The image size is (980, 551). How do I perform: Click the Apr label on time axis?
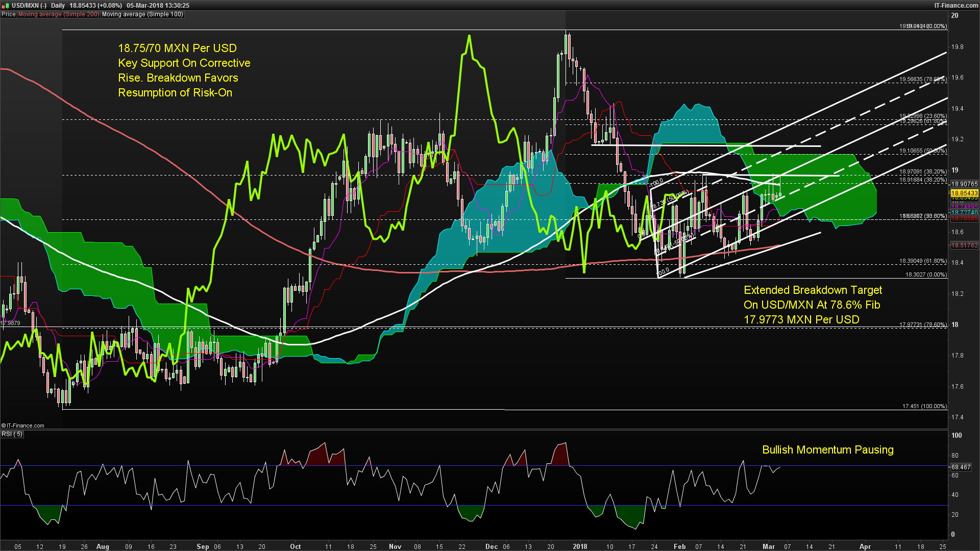[x=865, y=546]
